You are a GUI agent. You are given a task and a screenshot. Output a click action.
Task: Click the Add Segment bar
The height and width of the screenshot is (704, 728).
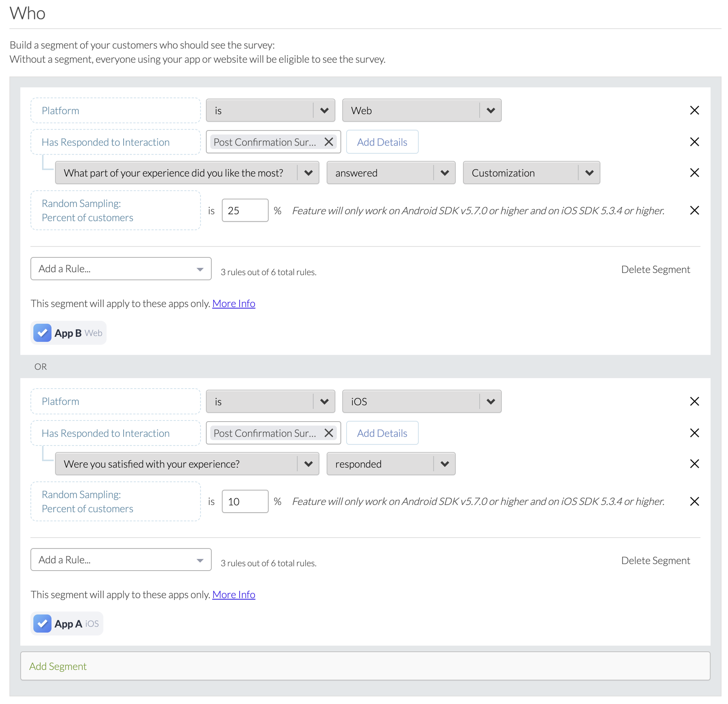365,666
